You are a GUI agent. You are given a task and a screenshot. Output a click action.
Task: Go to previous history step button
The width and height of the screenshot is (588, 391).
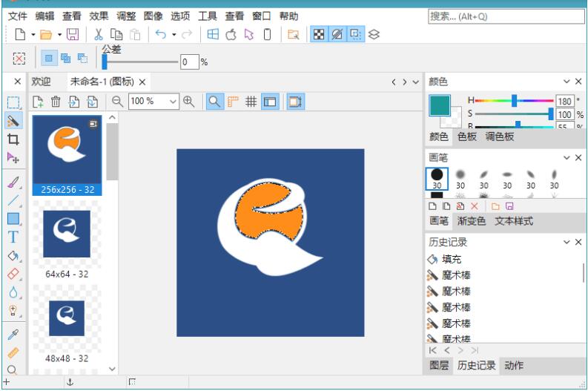(x=446, y=350)
